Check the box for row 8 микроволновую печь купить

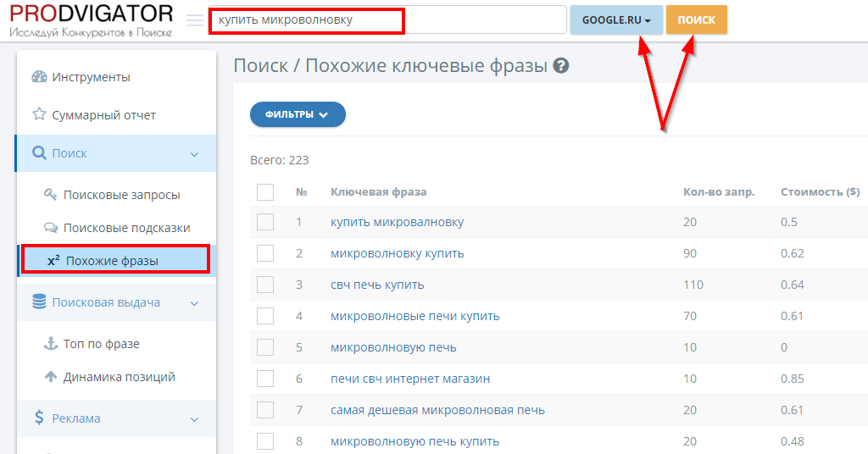pyautogui.click(x=265, y=441)
